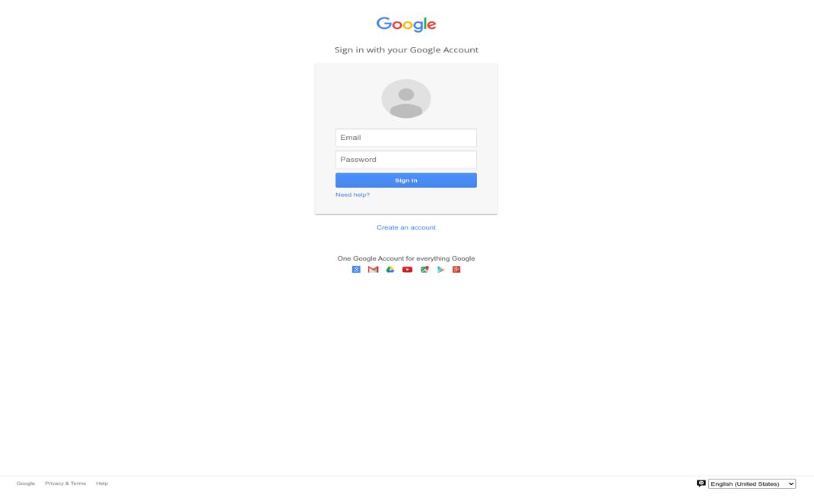This screenshot has width=814, height=504.
Task: Click the Google logo at top
Action: pos(406,24)
